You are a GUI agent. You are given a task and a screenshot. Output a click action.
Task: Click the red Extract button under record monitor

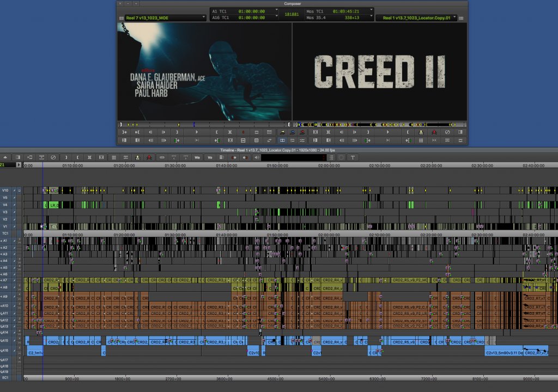pyautogui.click(x=434, y=132)
